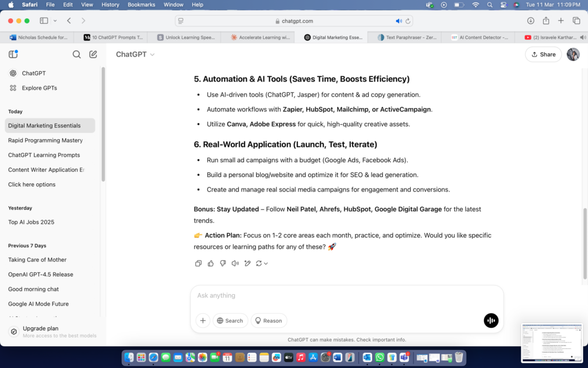This screenshot has width=588, height=368.
Task: Click the chat sidebar scrollbar
Action: (103, 124)
